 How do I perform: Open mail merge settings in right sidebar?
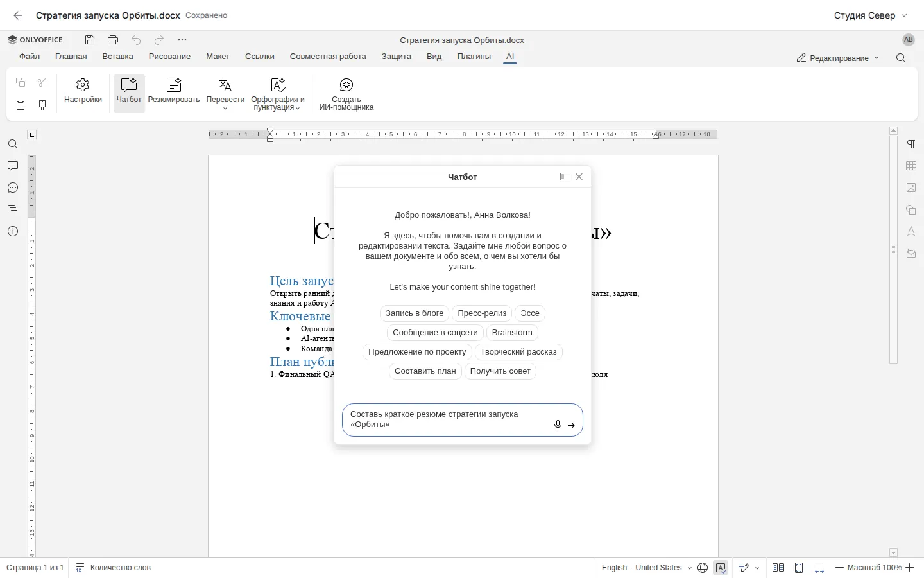coord(911,253)
